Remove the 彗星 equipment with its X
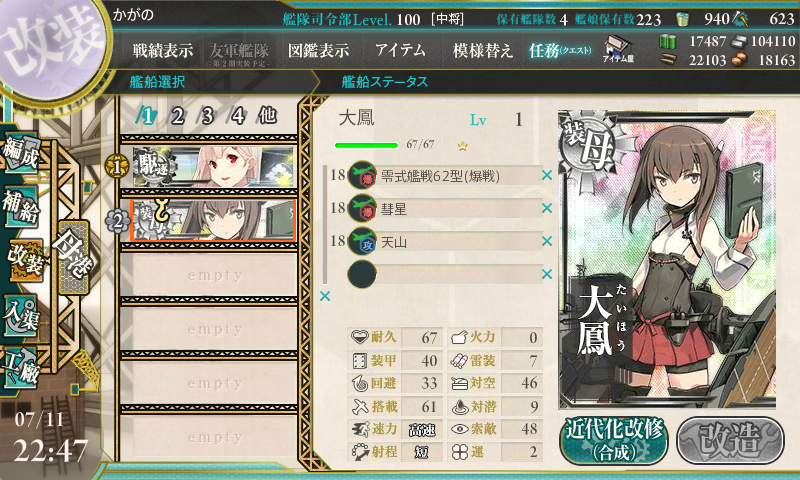 [x=546, y=208]
